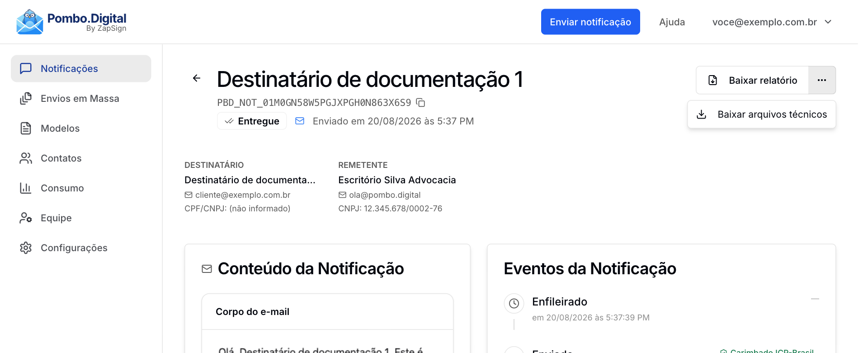Click the Enviado em 20/08/2026 às 5:37 PM text
Screen dimensions: 868x353
point(393,121)
